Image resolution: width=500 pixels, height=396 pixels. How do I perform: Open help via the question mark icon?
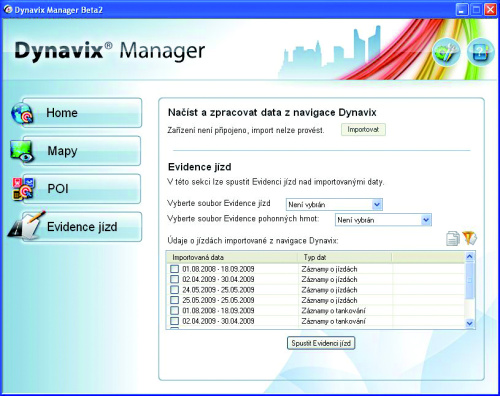click(480, 52)
